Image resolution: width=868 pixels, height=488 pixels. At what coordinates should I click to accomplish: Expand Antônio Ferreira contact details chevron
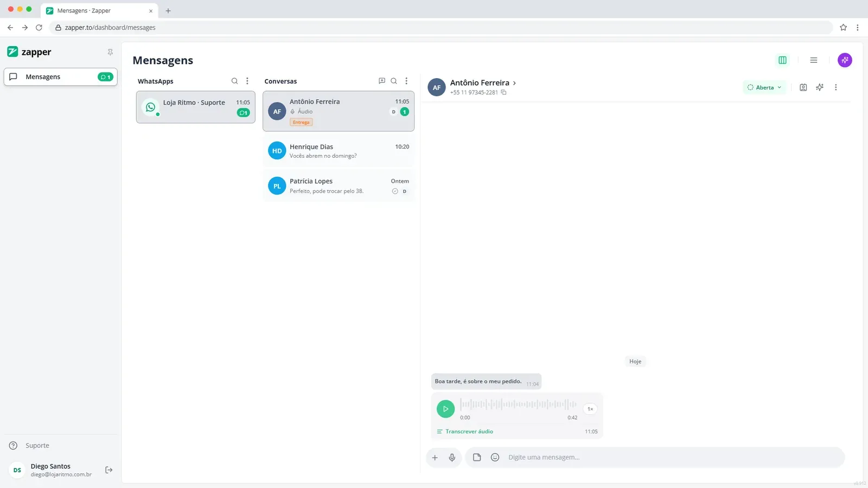coord(514,83)
